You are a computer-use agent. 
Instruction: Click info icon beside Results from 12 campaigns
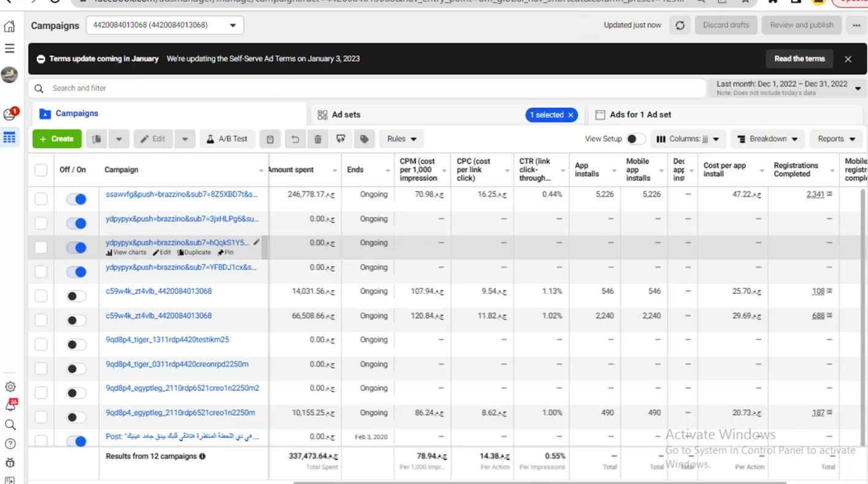click(202, 456)
